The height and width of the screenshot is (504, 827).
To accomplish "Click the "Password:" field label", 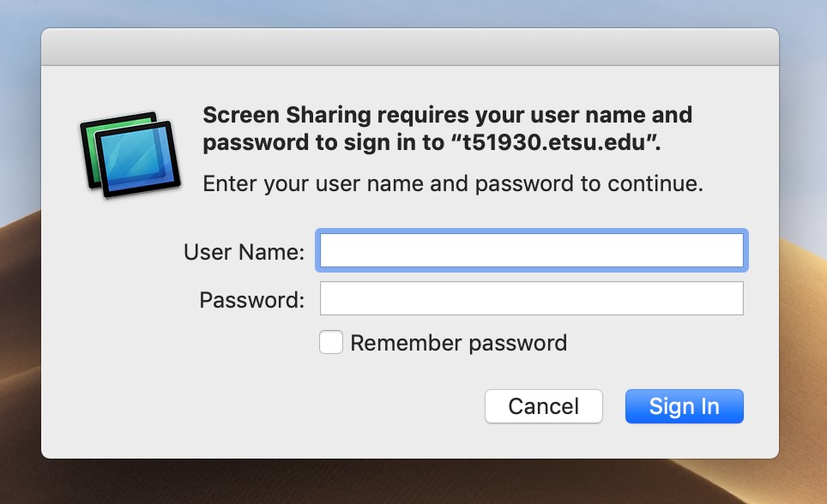I will 251,300.
